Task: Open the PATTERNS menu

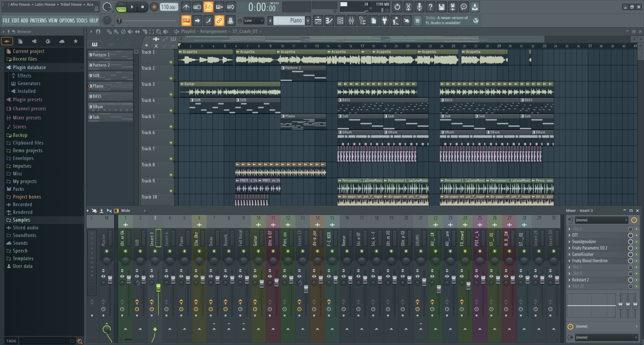Action: pos(38,20)
